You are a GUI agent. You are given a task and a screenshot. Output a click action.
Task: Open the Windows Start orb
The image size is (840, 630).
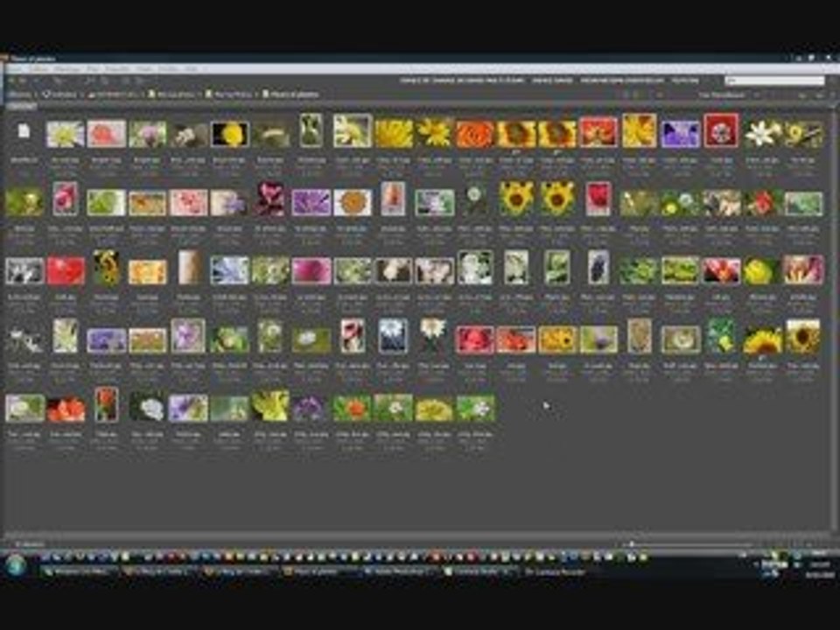(x=16, y=565)
